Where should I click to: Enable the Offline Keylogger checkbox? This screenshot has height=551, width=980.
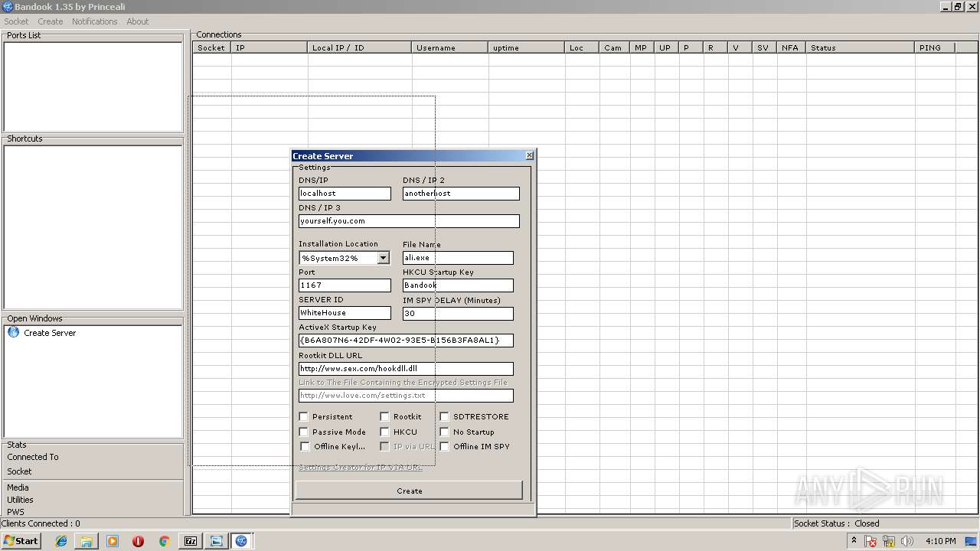[x=305, y=446]
